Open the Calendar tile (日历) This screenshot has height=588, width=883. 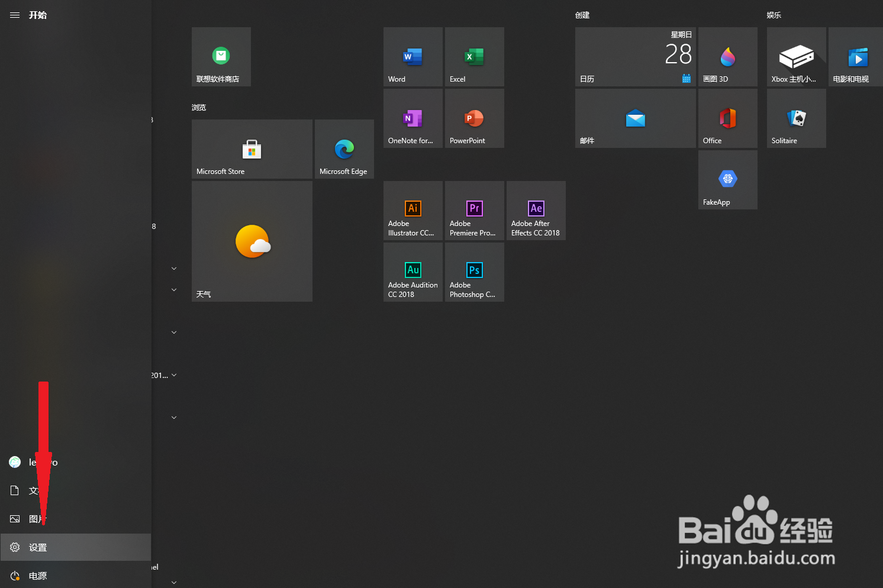click(x=636, y=57)
